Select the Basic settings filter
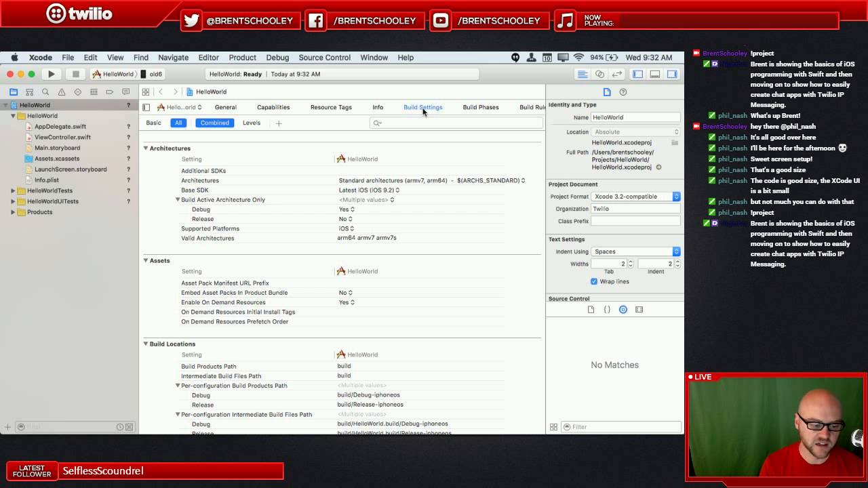 click(154, 123)
